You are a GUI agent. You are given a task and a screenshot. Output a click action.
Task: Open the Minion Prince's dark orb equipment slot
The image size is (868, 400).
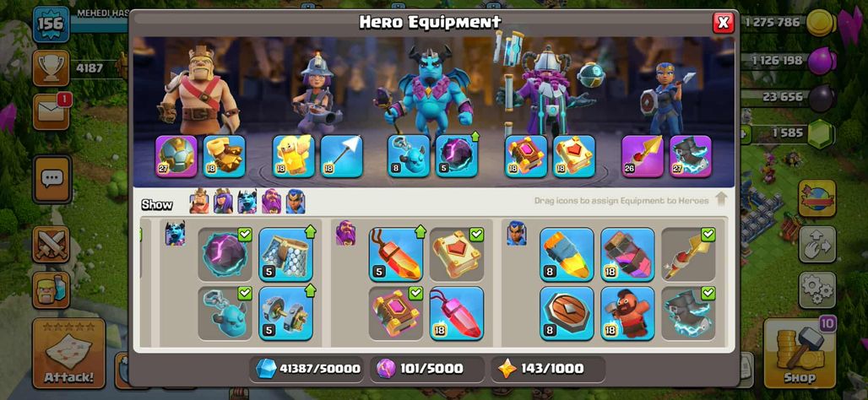pyautogui.click(x=457, y=156)
